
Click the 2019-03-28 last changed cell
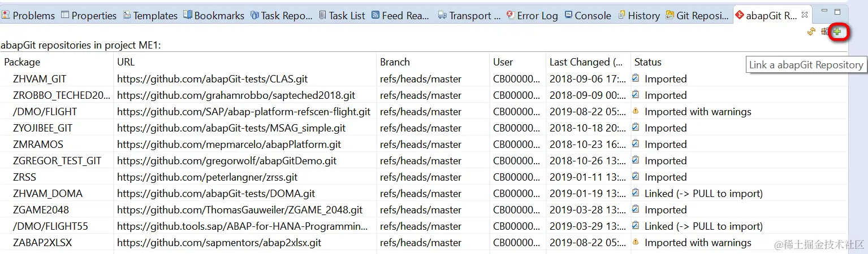point(588,210)
